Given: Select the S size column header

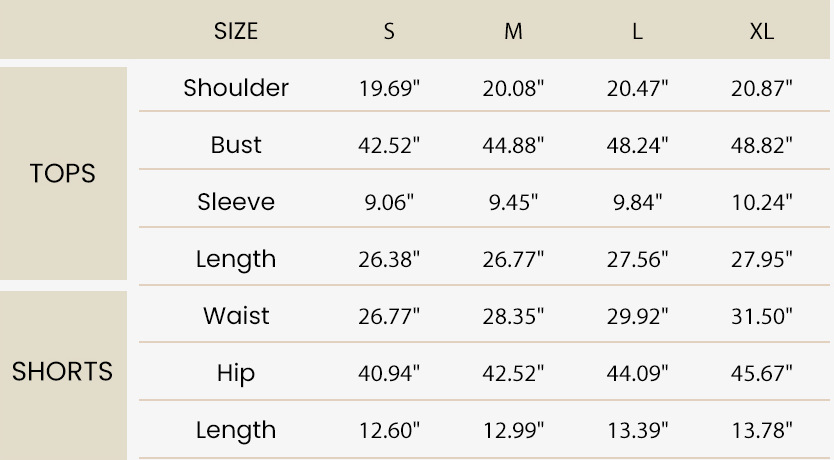Looking at the screenshot, I should click(389, 31).
